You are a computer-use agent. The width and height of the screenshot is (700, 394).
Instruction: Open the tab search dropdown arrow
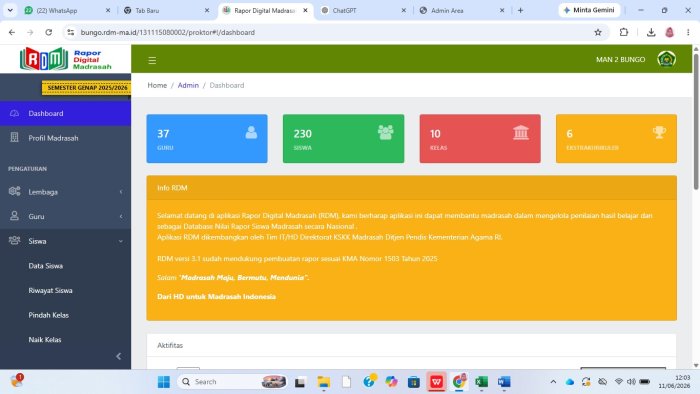coord(10,10)
